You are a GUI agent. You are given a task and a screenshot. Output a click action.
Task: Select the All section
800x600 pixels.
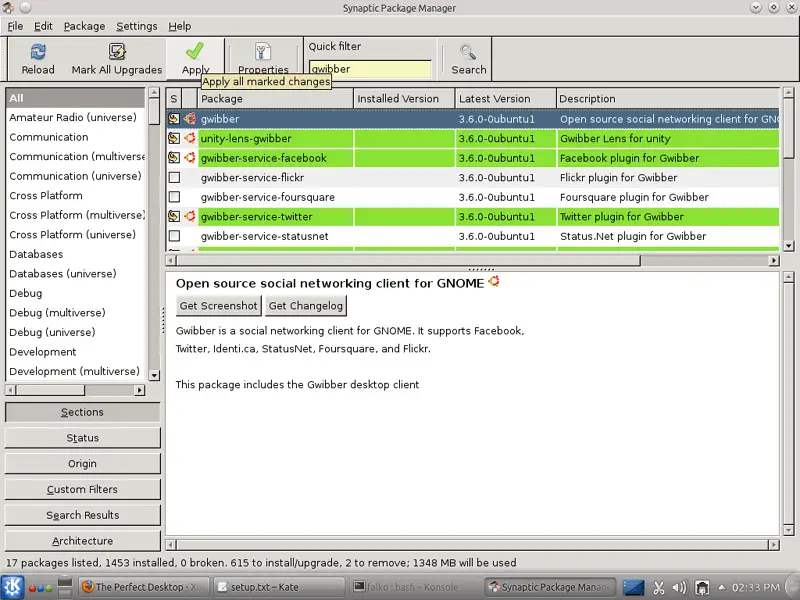click(76, 98)
